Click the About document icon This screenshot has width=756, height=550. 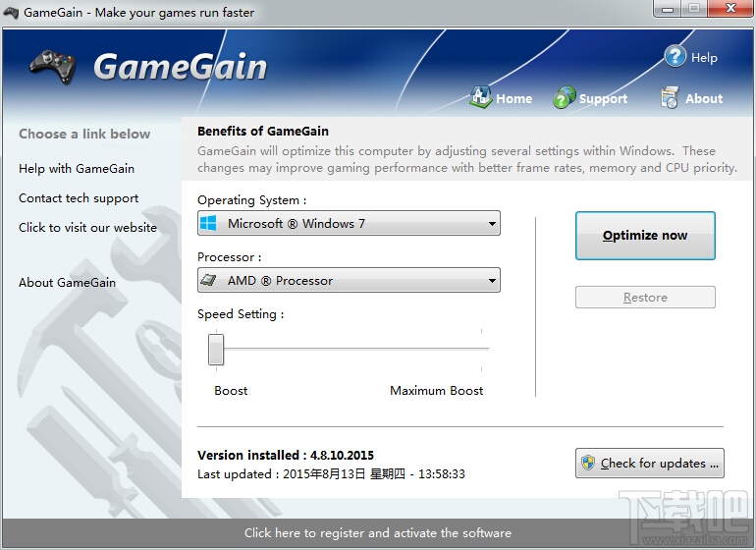[x=670, y=97]
